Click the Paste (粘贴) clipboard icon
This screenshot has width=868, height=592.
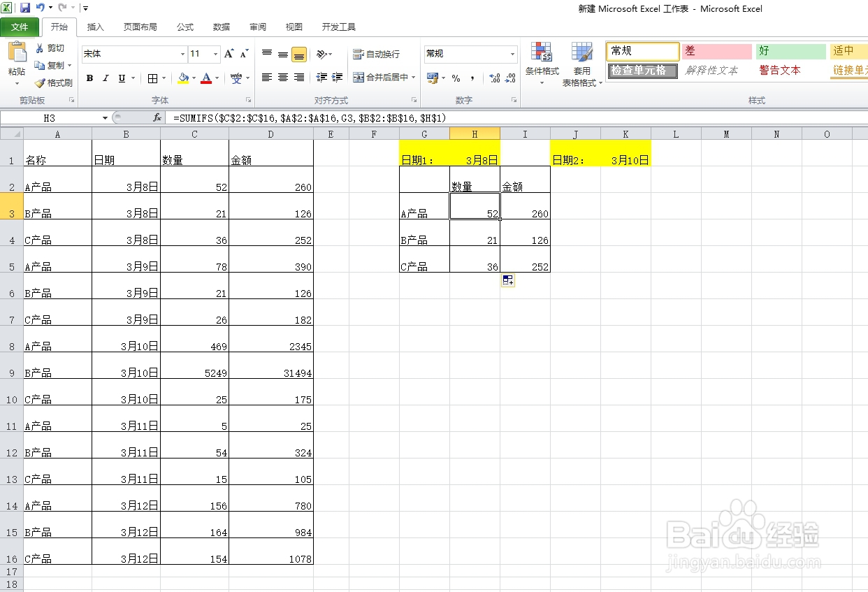pos(17,52)
